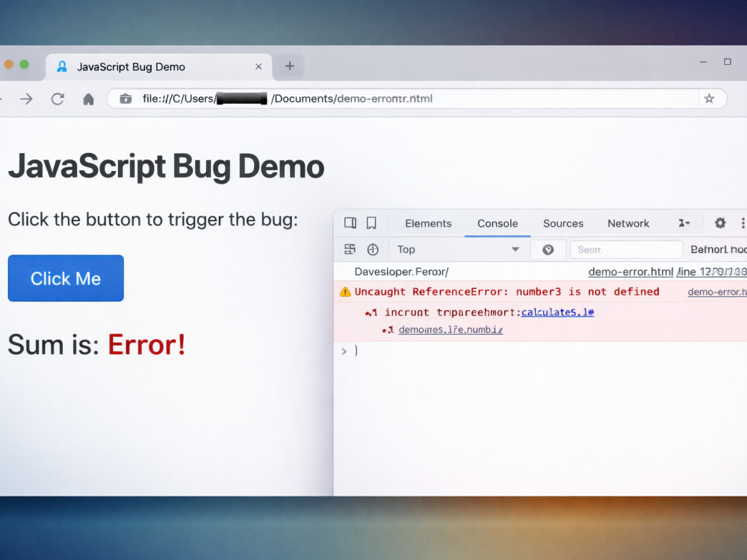Open the default log levels selector
This screenshot has height=560, width=747.
(x=719, y=249)
